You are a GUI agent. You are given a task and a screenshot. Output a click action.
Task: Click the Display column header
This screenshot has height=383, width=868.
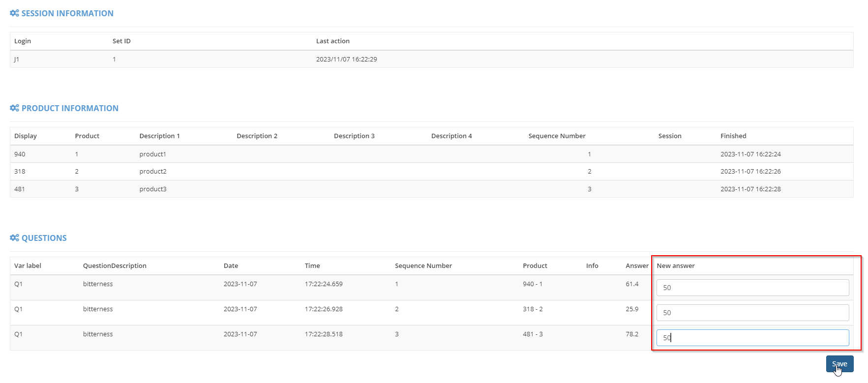[x=26, y=136]
